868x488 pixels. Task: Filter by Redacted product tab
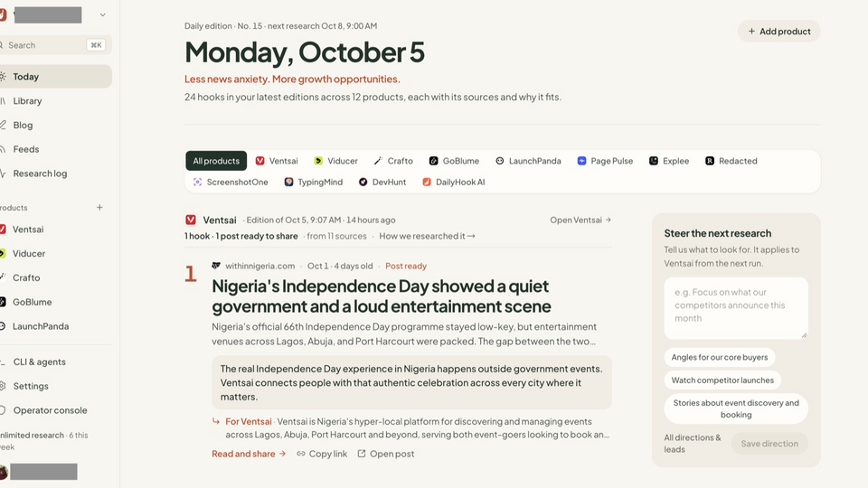[x=731, y=161]
